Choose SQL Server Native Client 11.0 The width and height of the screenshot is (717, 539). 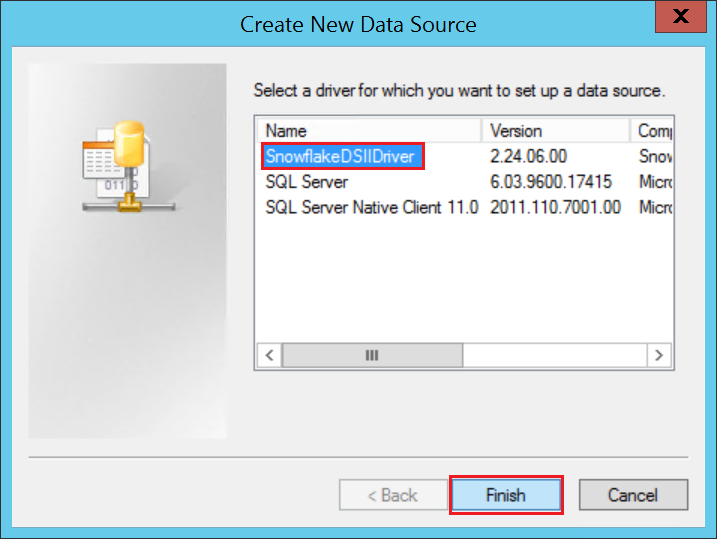pos(371,207)
